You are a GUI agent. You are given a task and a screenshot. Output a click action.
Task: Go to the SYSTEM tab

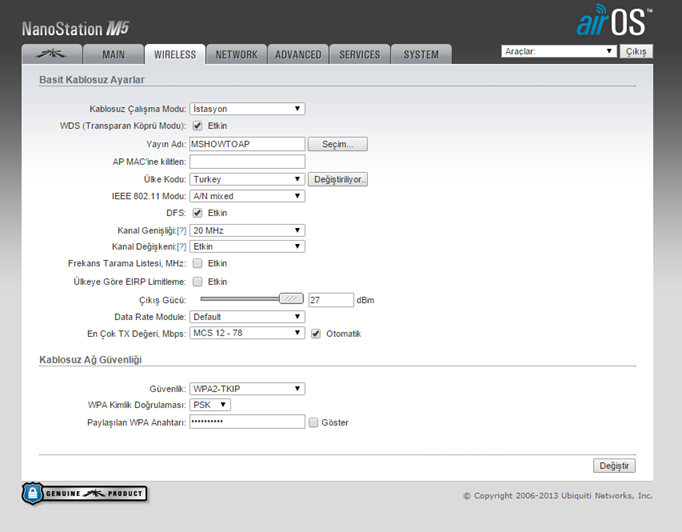[x=421, y=54]
